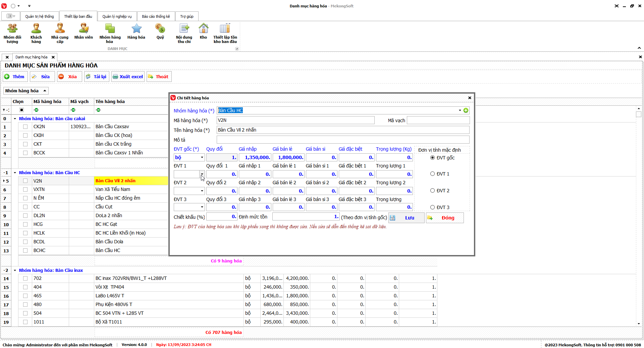
Task: Switch to Báo cáo thống kê tab
Action: point(156,16)
